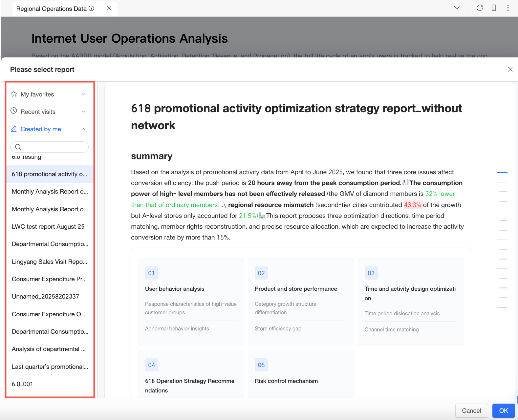The width and height of the screenshot is (518, 420).
Task: Jump to Channel time matching
Action: pos(392,329)
